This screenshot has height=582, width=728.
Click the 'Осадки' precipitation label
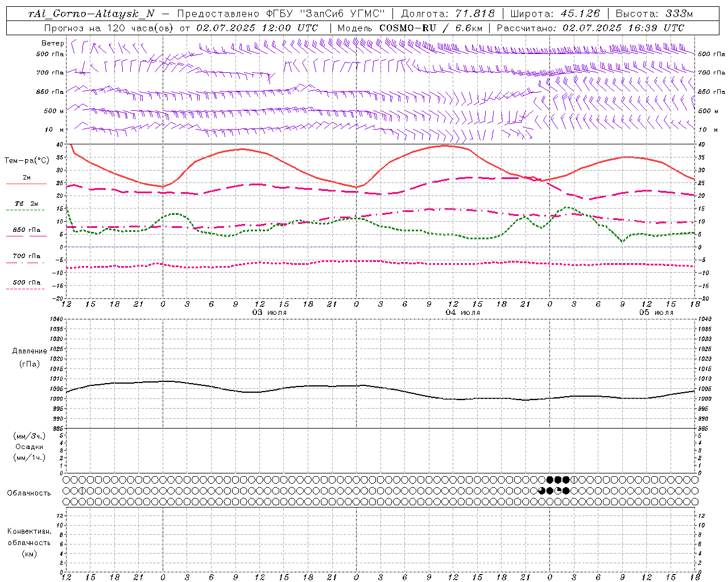(30, 447)
